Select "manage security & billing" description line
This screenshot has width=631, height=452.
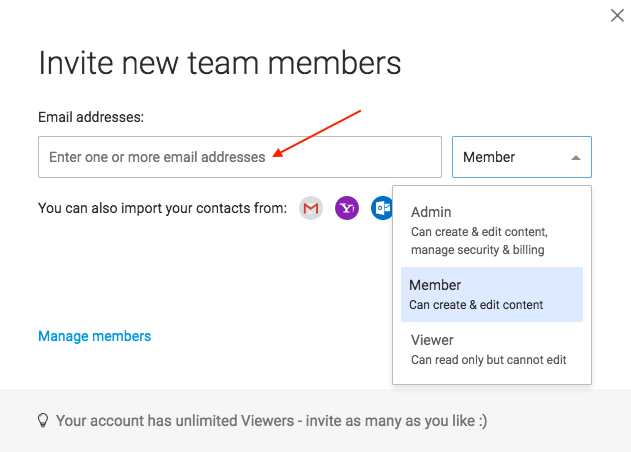[478, 250]
